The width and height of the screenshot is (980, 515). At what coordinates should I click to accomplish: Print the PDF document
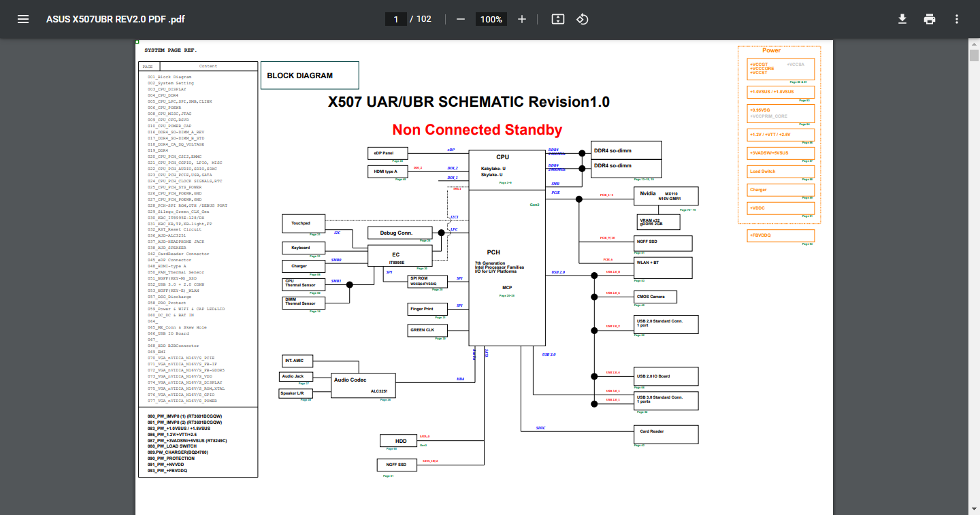pyautogui.click(x=930, y=19)
